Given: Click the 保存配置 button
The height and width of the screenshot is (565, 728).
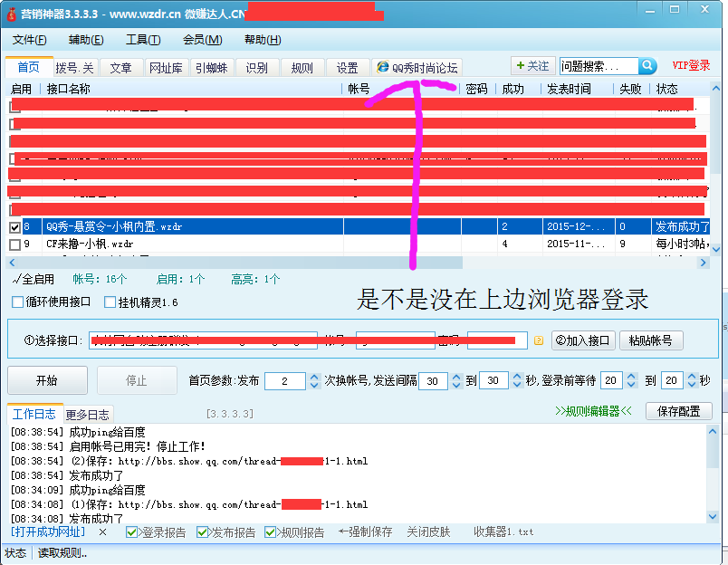Looking at the screenshot, I should (678, 411).
